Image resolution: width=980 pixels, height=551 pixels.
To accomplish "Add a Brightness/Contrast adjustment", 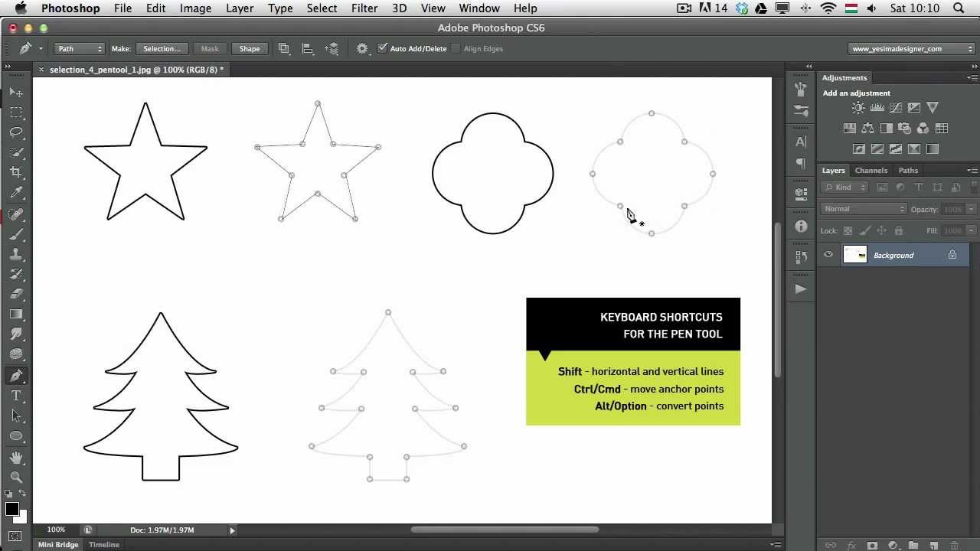I will (858, 108).
